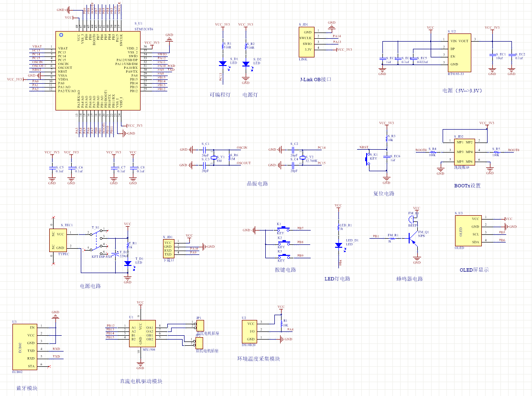Click the S_JD1 J-Link header block
Viewport: 532px width, 396px height.
306,41
